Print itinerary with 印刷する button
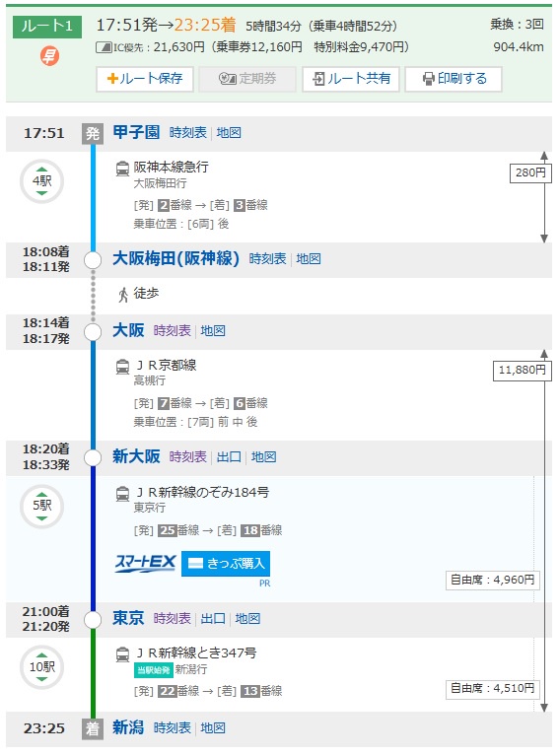This screenshot has width=559, height=756. pos(454,79)
